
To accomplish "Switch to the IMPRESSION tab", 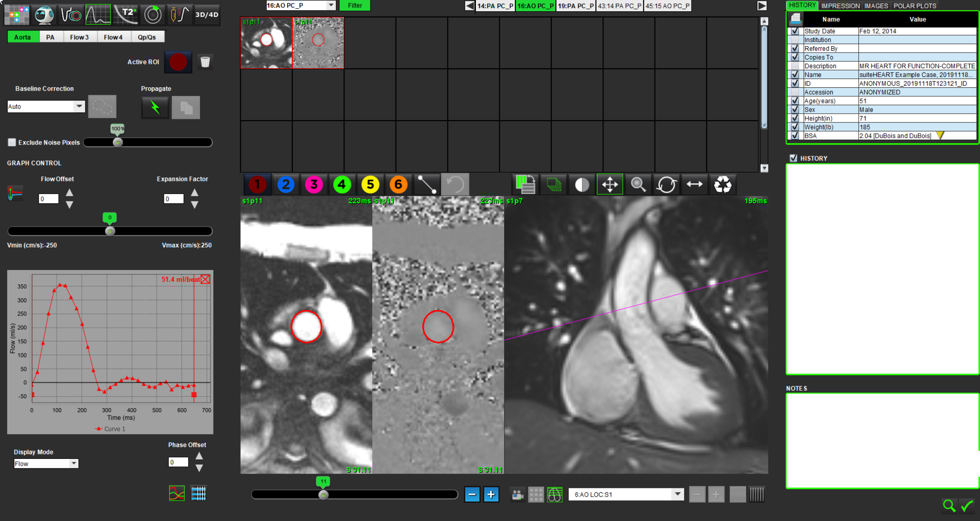I will (840, 6).
